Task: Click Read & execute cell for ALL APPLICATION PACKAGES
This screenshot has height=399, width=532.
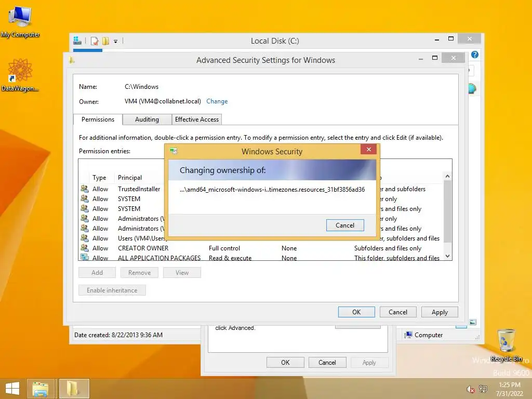Action: pyautogui.click(x=230, y=258)
